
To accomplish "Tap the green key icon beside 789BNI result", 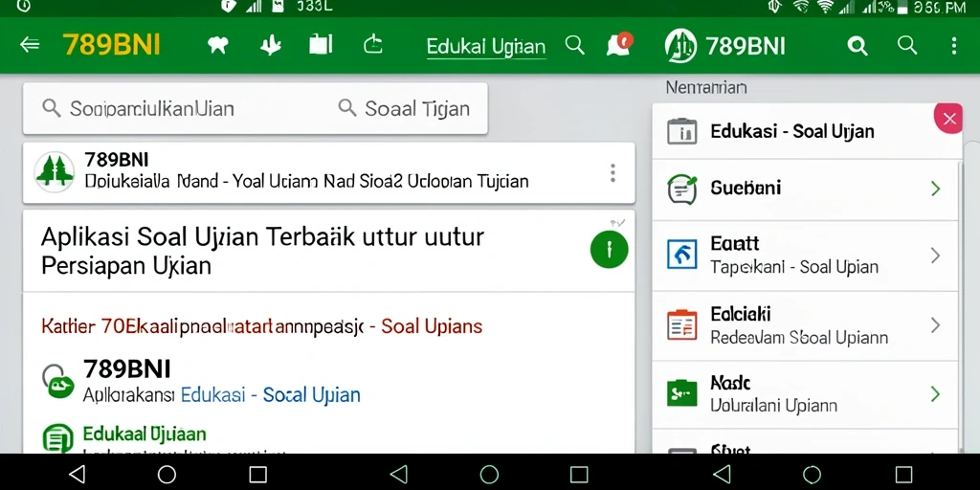I will pyautogui.click(x=58, y=381).
